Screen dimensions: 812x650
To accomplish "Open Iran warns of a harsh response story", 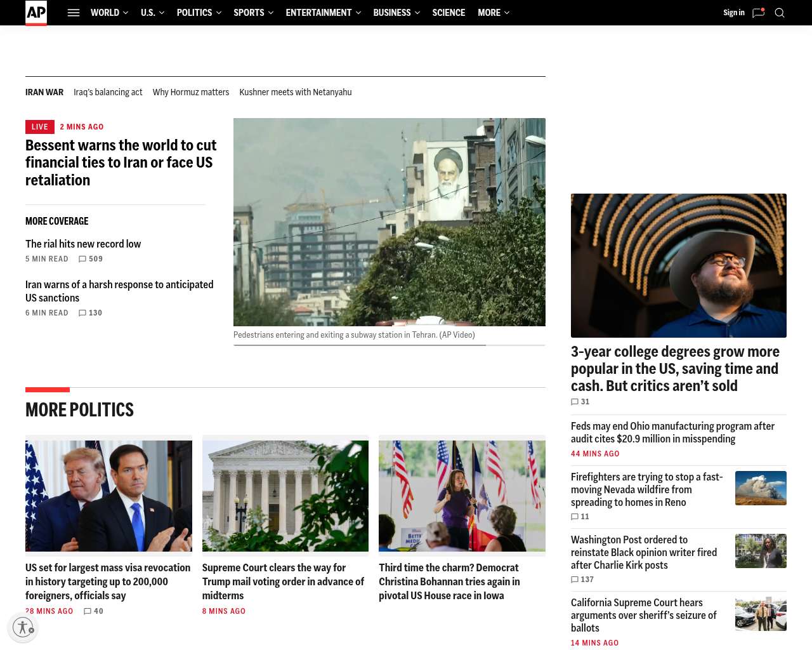I will coord(119,291).
